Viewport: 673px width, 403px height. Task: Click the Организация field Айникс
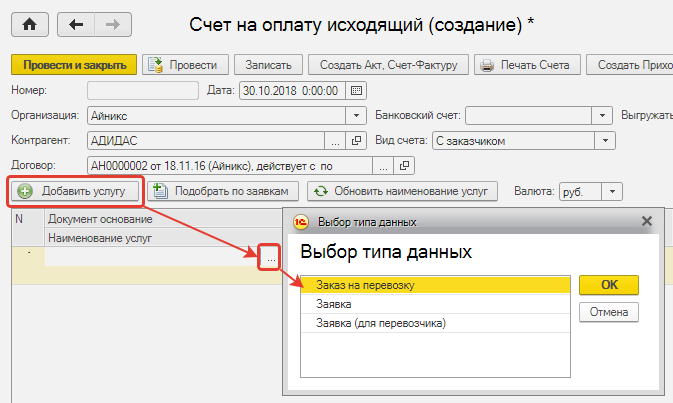tap(217, 115)
